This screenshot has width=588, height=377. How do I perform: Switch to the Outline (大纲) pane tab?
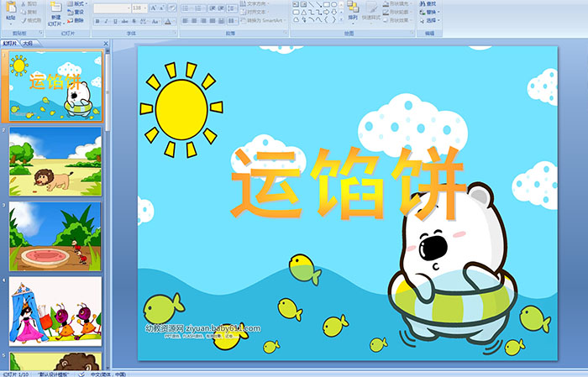pyautogui.click(x=28, y=44)
